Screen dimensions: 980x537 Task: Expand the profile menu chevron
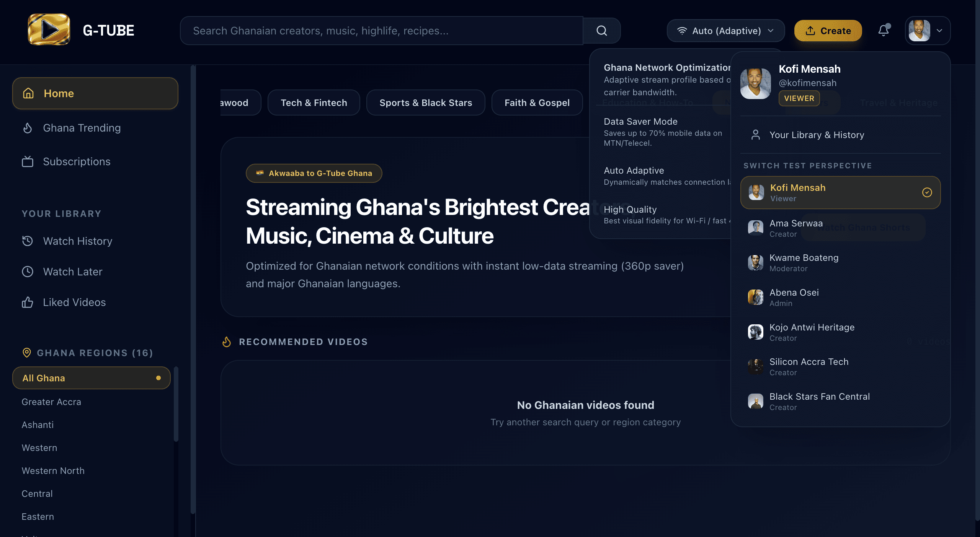click(939, 31)
